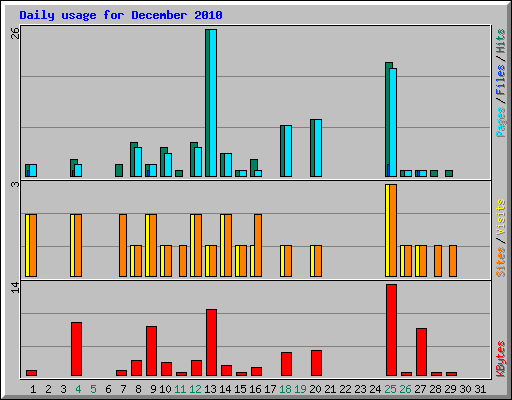Click day 16 on the x-axis
Image resolution: width=512 pixels, height=400 pixels.
coord(255,389)
